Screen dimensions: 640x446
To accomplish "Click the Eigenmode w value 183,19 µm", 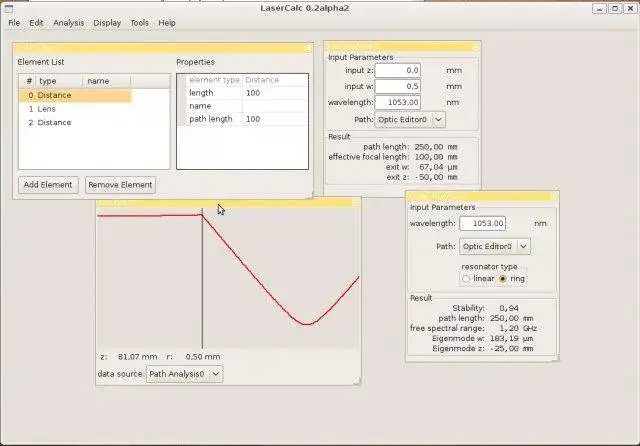I will point(511,338).
